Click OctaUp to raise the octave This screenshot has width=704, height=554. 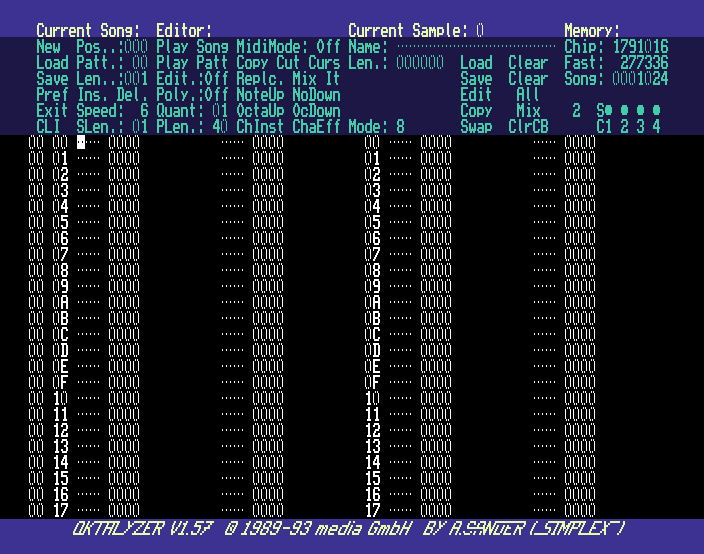tap(260, 111)
